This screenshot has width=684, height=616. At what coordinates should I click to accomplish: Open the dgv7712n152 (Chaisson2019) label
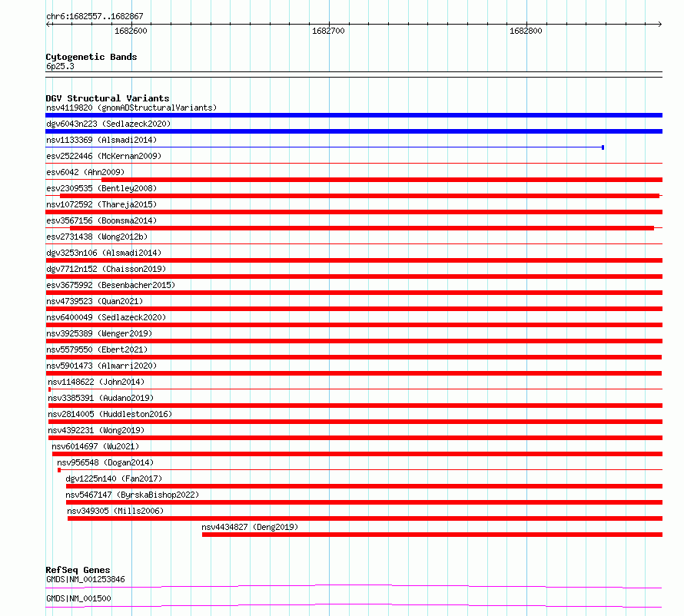click(x=106, y=269)
